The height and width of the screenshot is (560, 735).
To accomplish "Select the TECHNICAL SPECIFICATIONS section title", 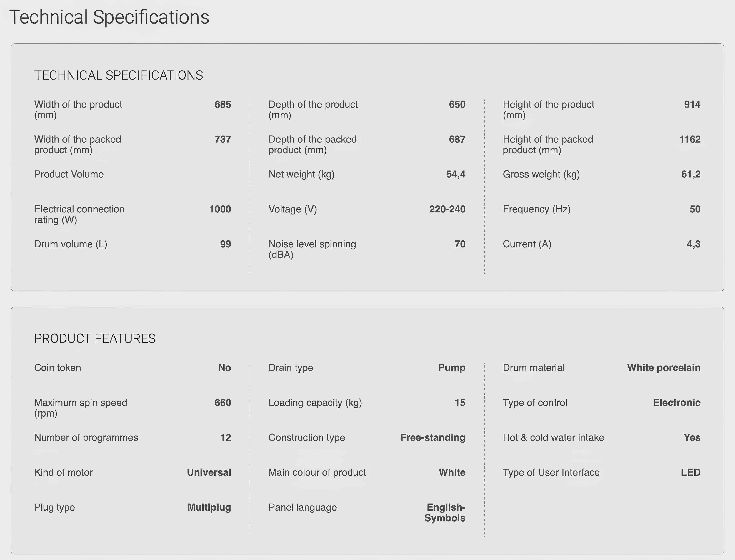I will tap(118, 75).
